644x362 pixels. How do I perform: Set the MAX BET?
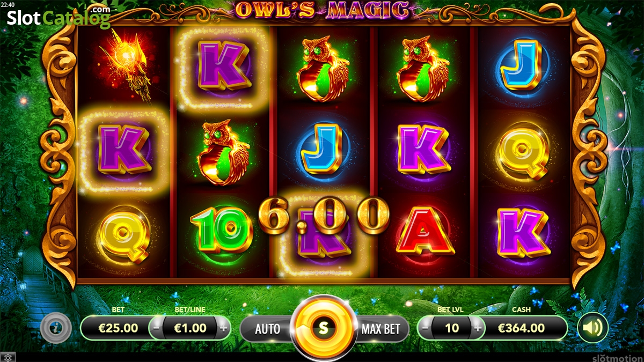(x=381, y=328)
